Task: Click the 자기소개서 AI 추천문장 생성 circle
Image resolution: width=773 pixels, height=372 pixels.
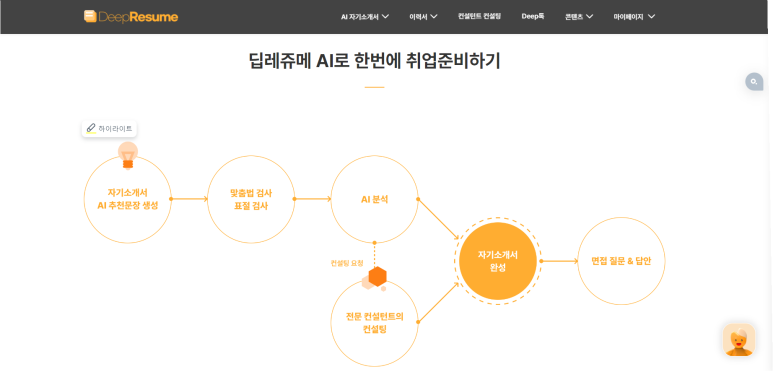Action: (128, 200)
